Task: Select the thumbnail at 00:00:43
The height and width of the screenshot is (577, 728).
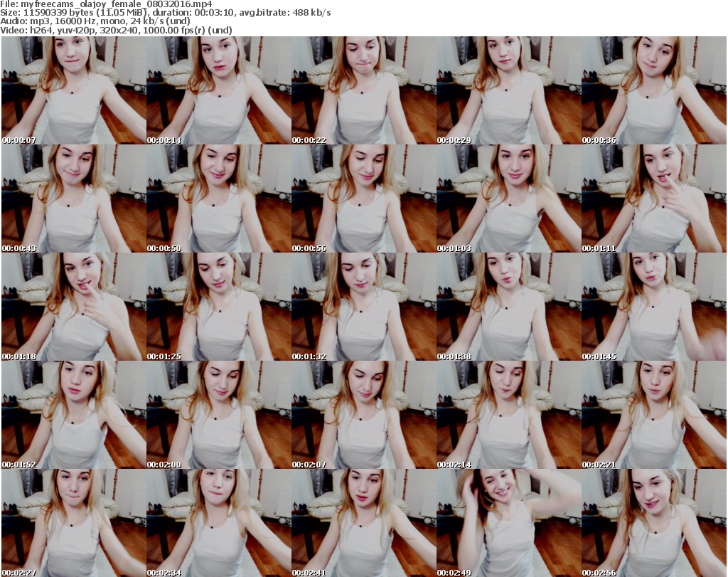Action: pyautogui.click(x=73, y=198)
